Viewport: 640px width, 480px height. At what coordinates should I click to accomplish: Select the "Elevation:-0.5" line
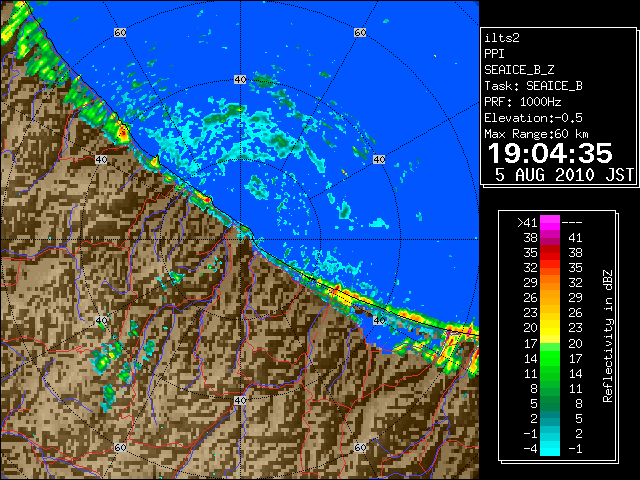point(533,118)
